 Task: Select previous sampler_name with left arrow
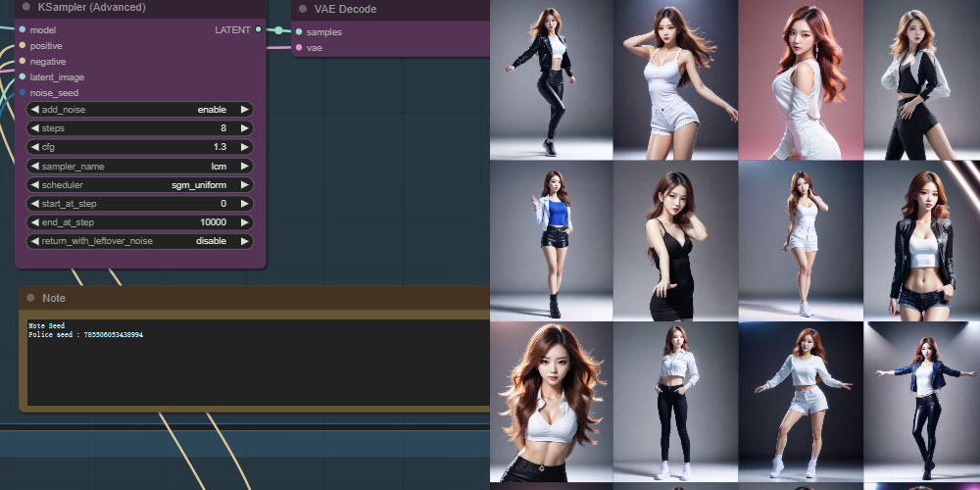[x=34, y=167]
